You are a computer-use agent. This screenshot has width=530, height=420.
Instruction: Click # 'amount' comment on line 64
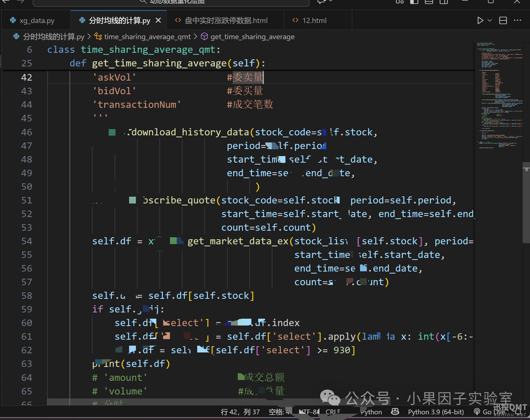coord(120,378)
